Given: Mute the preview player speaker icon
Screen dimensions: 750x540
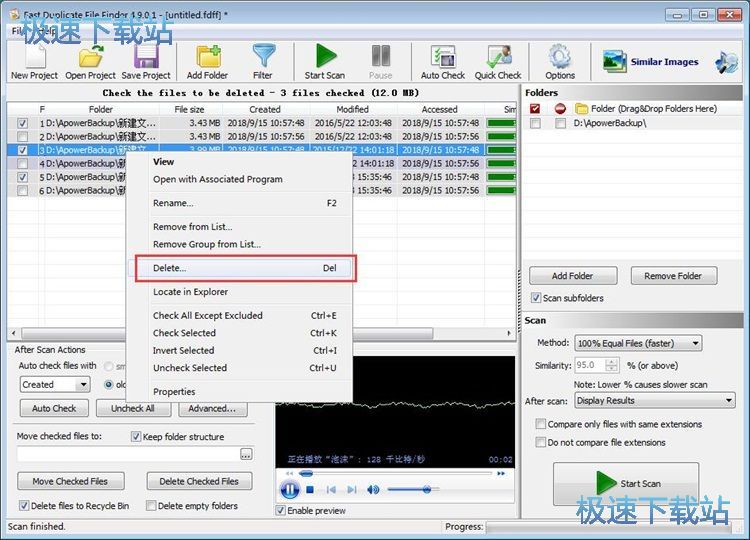Looking at the screenshot, I should [373, 489].
